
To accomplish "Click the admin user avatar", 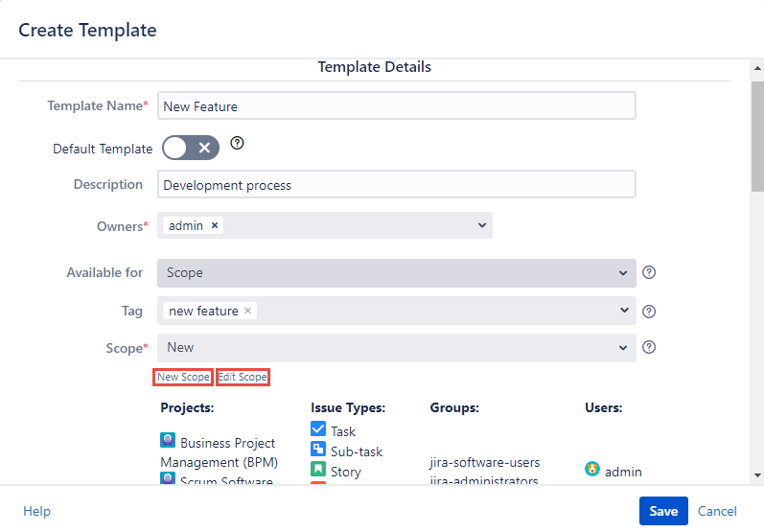I will coord(592,470).
